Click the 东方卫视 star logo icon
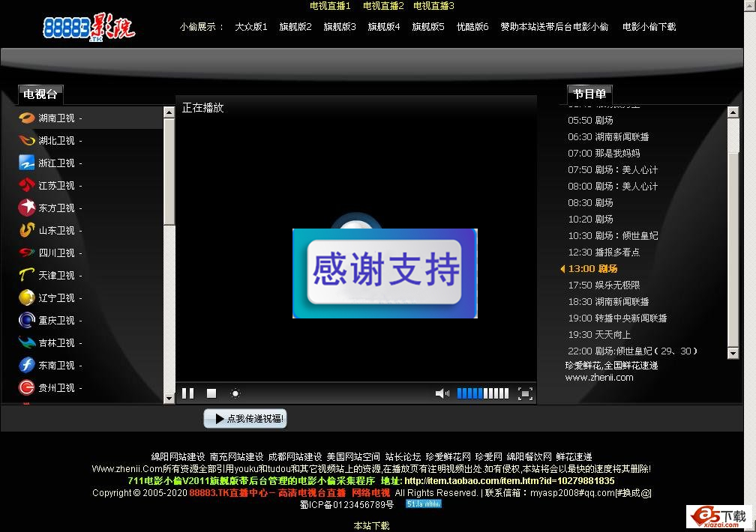The height and width of the screenshot is (532, 756). pyautogui.click(x=26, y=208)
